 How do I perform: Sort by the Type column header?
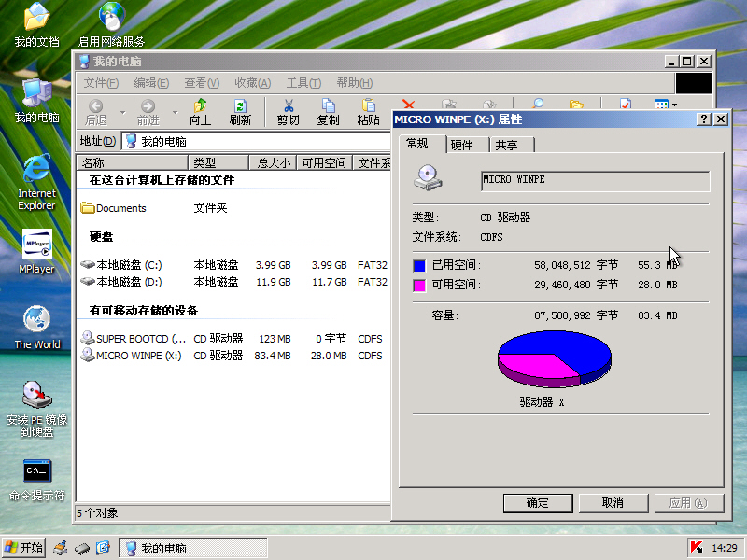(218, 162)
